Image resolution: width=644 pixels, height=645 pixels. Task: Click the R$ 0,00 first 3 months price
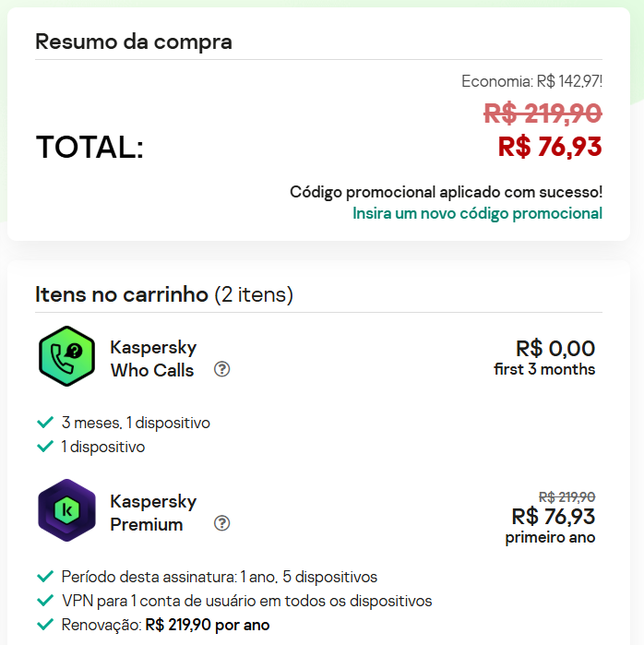point(544,357)
